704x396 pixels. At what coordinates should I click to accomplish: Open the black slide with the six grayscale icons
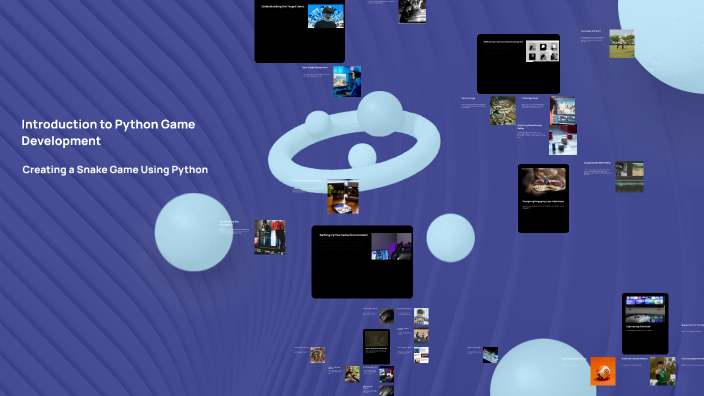click(518, 64)
